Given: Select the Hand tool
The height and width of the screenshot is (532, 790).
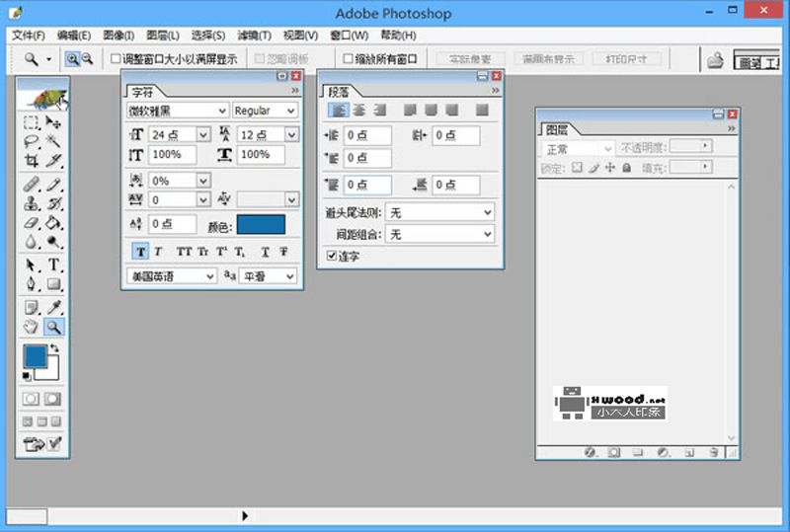Looking at the screenshot, I should click(32, 327).
